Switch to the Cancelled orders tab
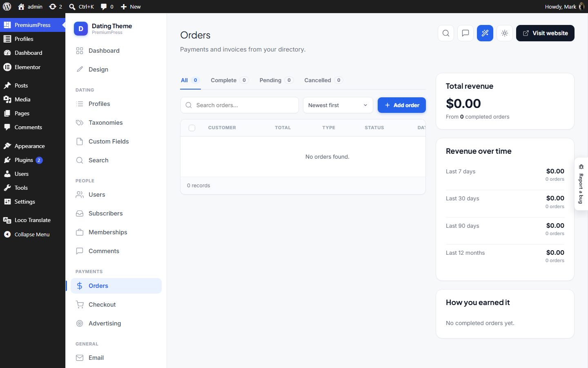The width and height of the screenshot is (588, 368). [x=323, y=80]
